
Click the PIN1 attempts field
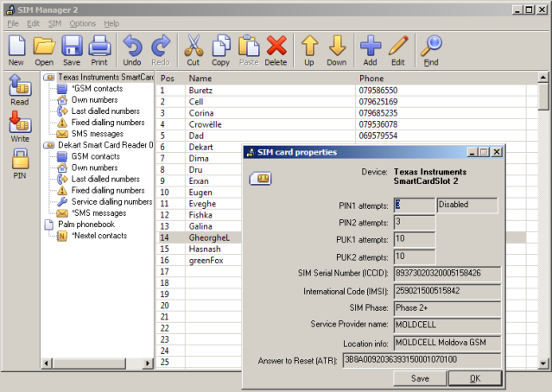click(412, 205)
